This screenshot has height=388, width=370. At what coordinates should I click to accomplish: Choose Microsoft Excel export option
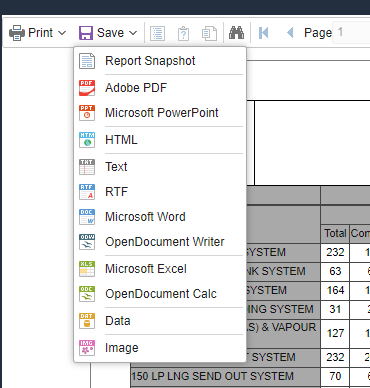coord(160,269)
